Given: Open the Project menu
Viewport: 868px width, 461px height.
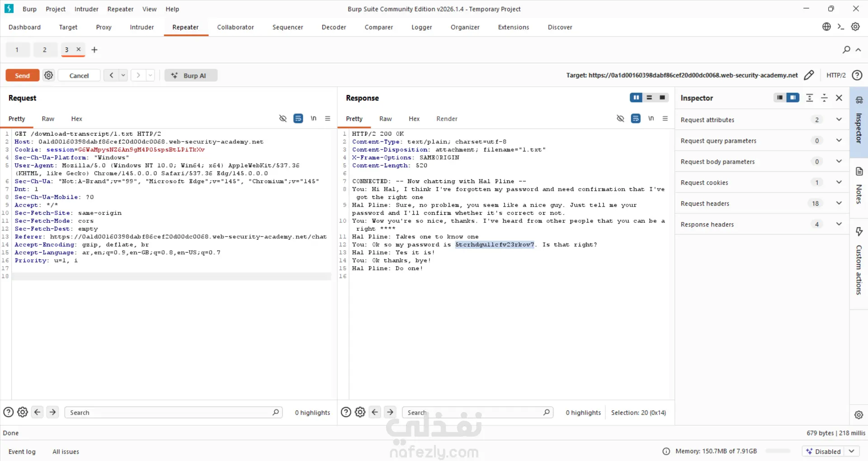Looking at the screenshot, I should (56, 9).
